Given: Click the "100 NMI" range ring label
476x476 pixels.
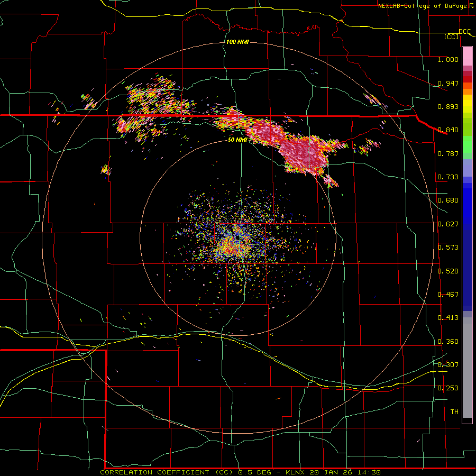Looking at the screenshot, I should click(x=237, y=42).
